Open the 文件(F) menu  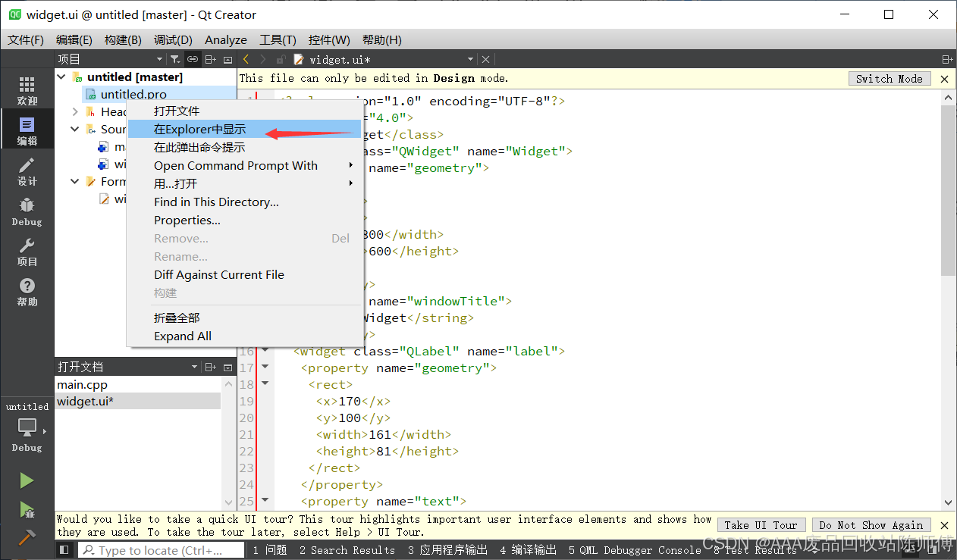click(26, 39)
